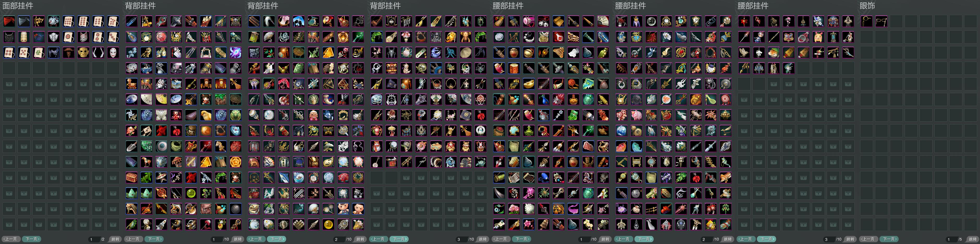Click 下一页 under the 眼饰 panel

(x=889, y=239)
